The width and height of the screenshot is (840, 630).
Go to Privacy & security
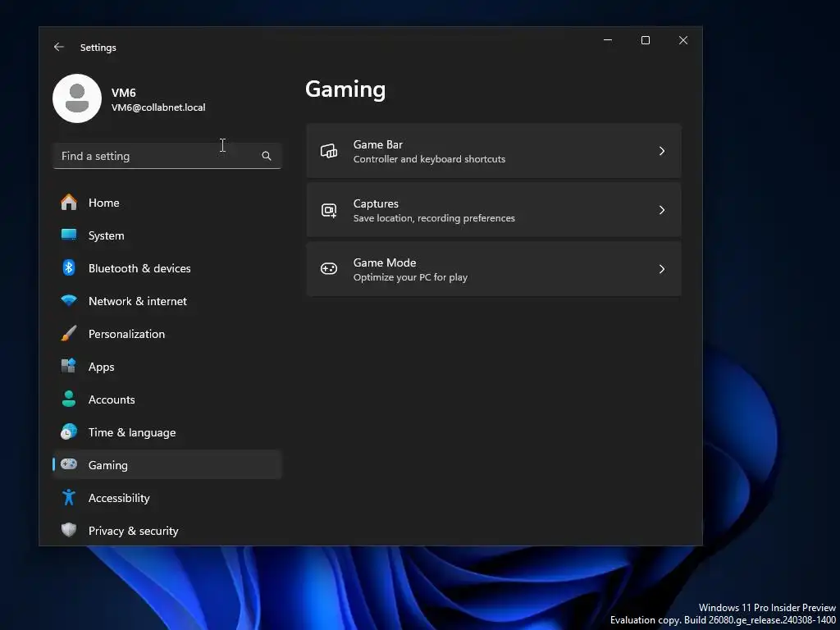pyautogui.click(x=167, y=531)
